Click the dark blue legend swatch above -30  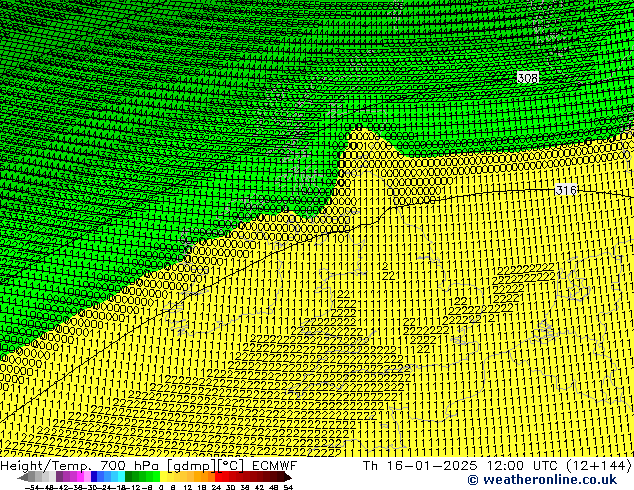tap(94, 476)
